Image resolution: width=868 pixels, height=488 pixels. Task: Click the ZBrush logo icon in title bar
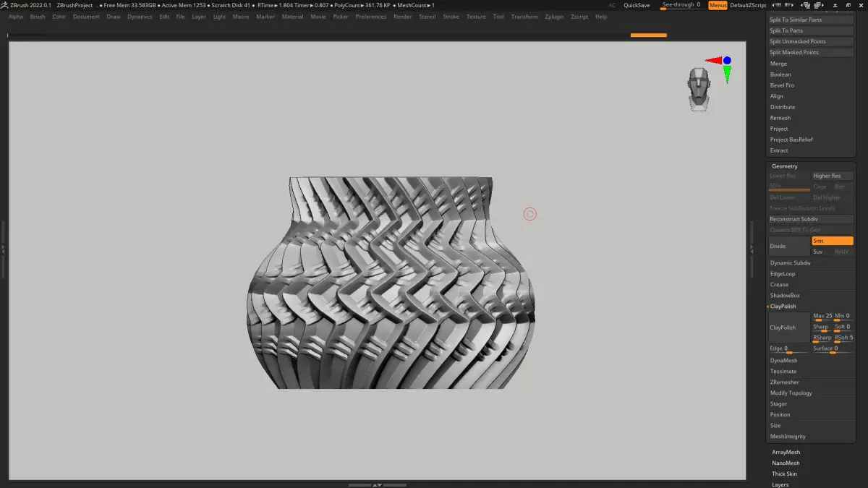point(4,5)
